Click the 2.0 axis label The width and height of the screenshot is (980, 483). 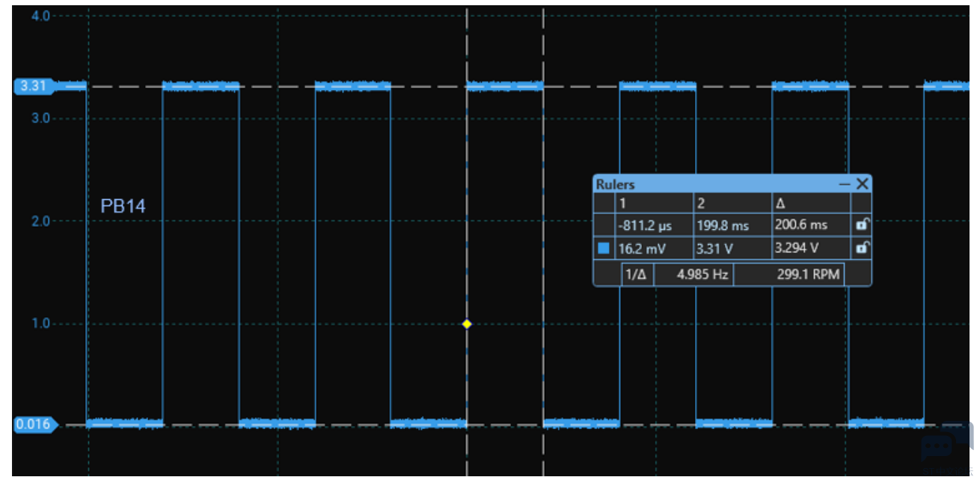pyautogui.click(x=40, y=221)
